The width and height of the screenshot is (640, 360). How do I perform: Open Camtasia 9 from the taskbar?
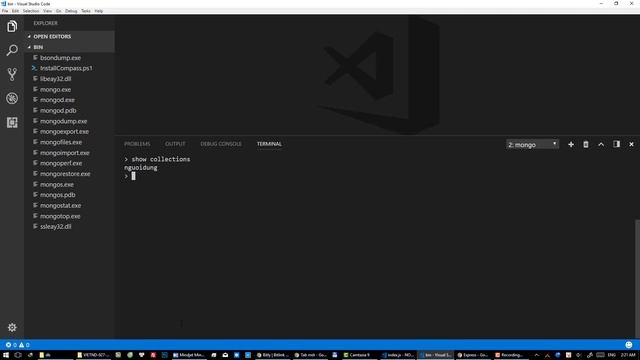pos(356,355)
